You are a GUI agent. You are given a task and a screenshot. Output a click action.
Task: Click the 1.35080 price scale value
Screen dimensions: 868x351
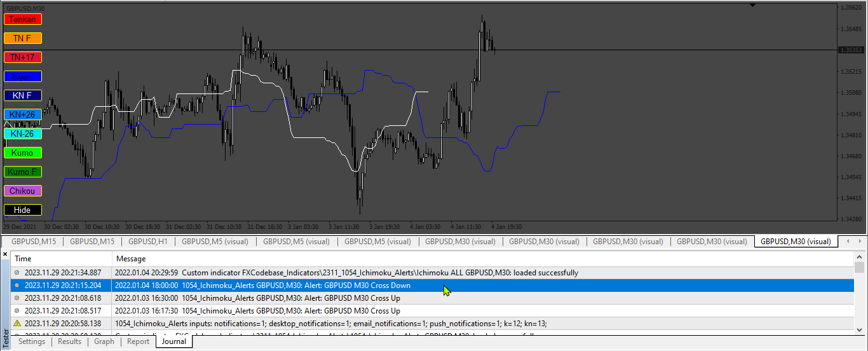click(850, 93)
